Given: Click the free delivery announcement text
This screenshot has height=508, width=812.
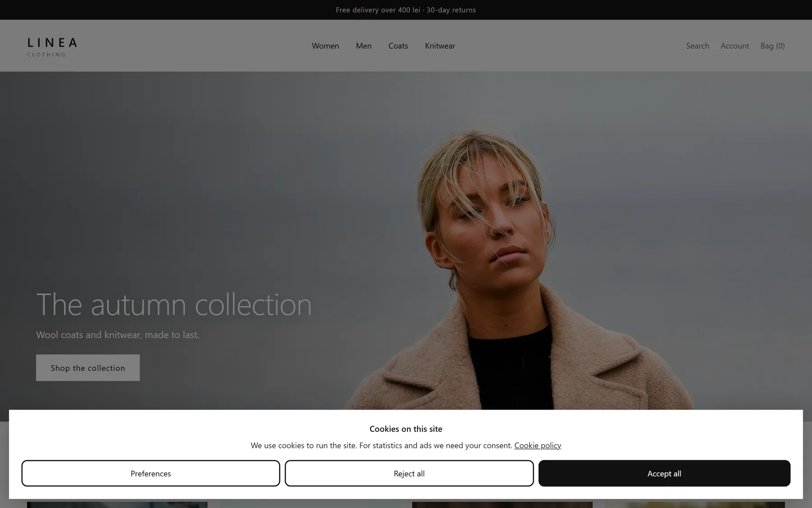Looking at the screenshot, I should click(x=406, y=10).
